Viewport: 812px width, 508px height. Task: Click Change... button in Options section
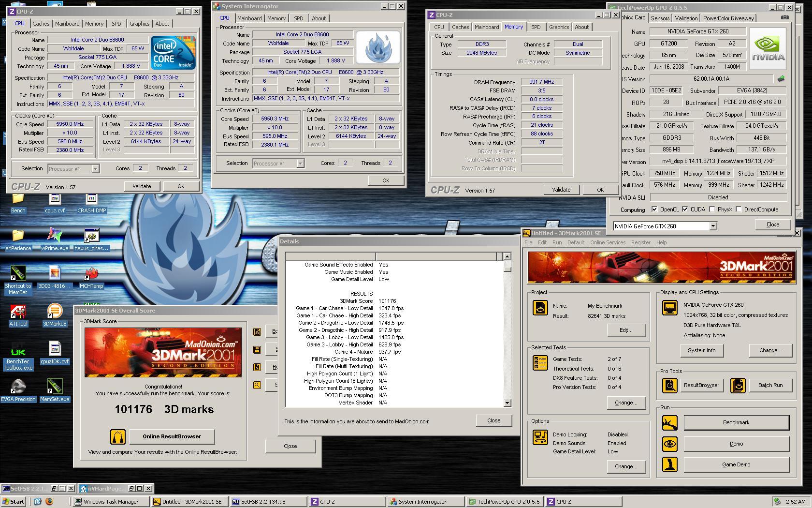coord(626,466)
